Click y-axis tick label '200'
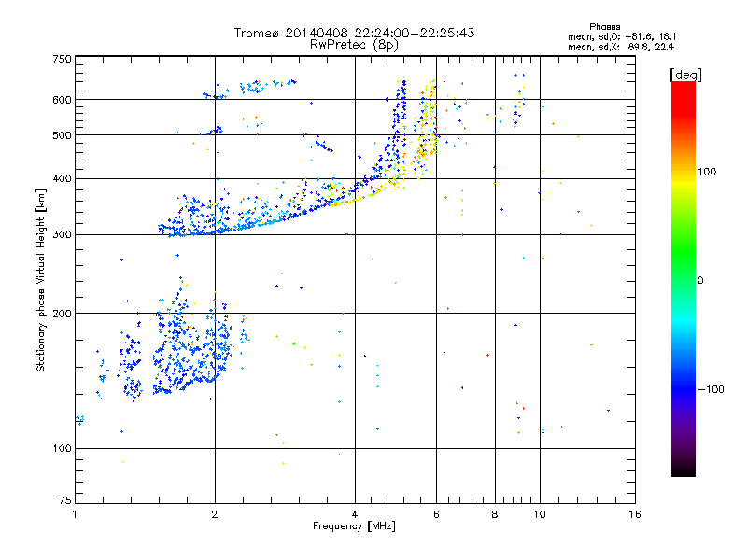This screenshot has width=747, height=560. pos(62,314)
